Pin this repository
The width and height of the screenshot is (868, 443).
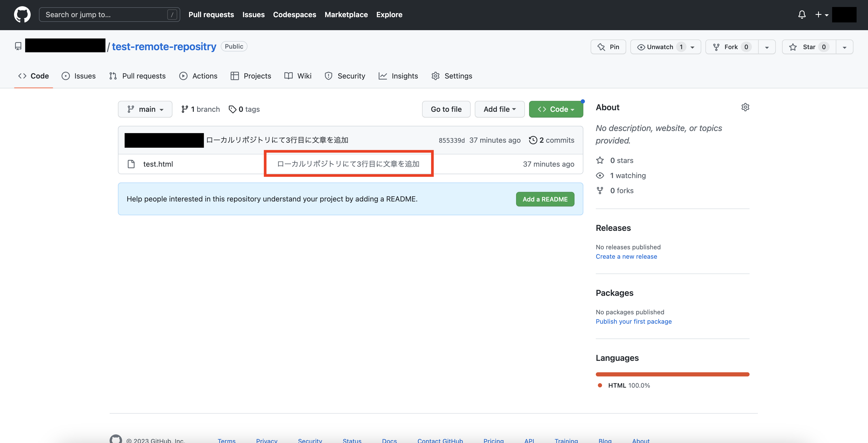pos(608,47)
